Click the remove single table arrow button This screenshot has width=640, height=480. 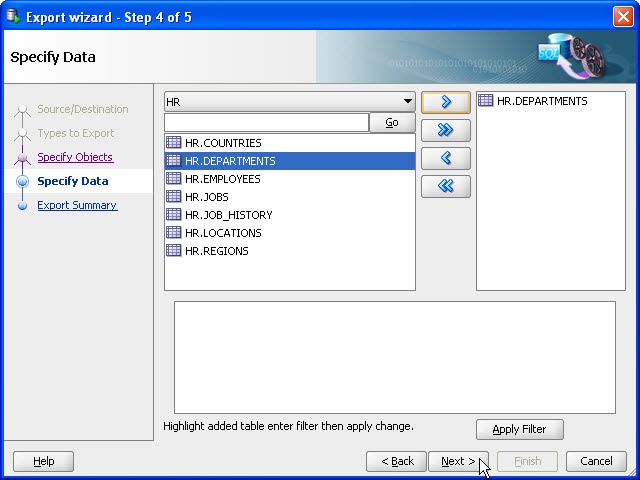coord(446,158)
